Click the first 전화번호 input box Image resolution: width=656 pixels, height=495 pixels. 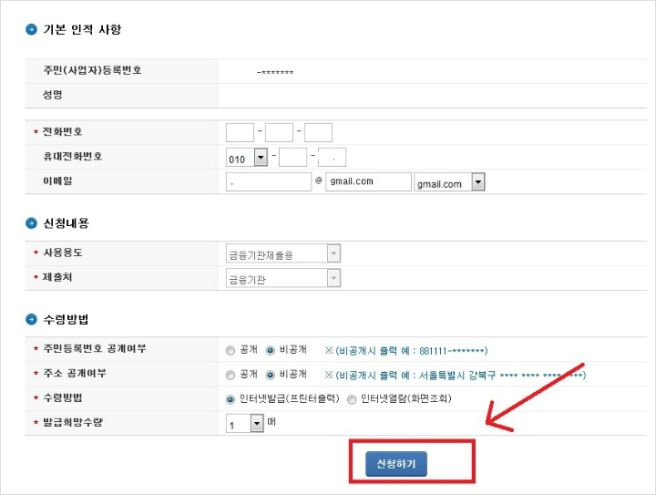pyautogui.click(x=240, y=132)
